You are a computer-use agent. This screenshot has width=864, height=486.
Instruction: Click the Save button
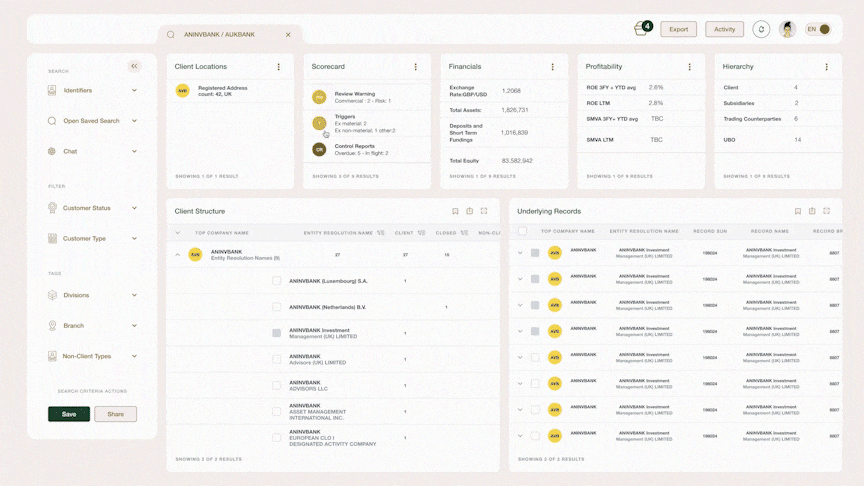point(69,414)
